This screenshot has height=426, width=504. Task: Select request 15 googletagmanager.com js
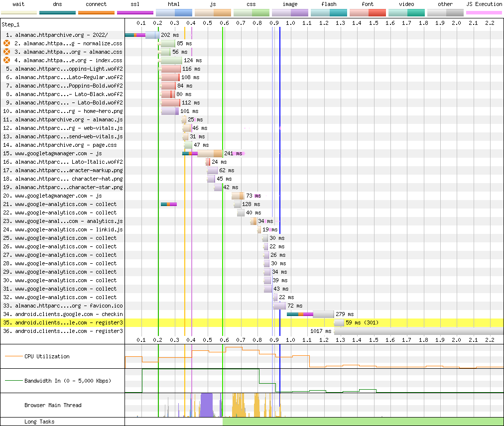tap(52, 153)
